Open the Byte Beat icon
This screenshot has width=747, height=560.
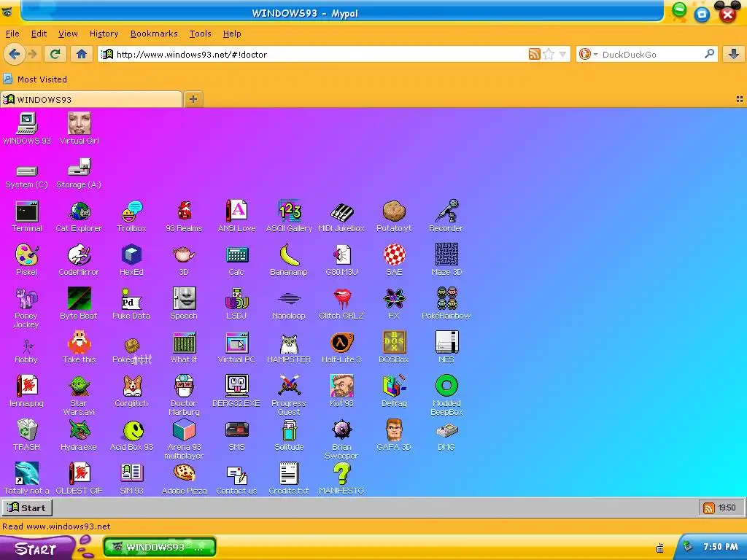(79, 304)
